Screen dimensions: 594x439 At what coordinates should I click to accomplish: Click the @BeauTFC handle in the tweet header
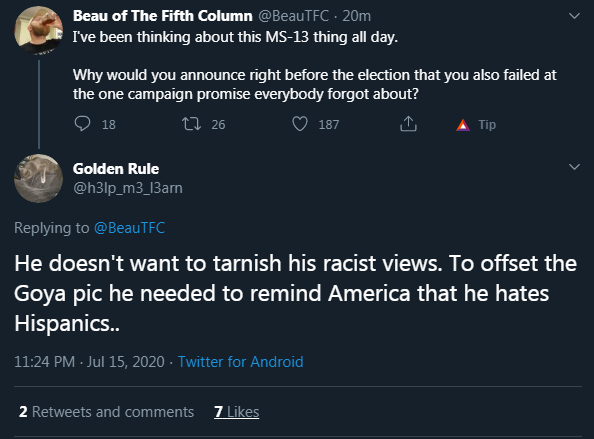pyautogui.click(x=294, y=16)
